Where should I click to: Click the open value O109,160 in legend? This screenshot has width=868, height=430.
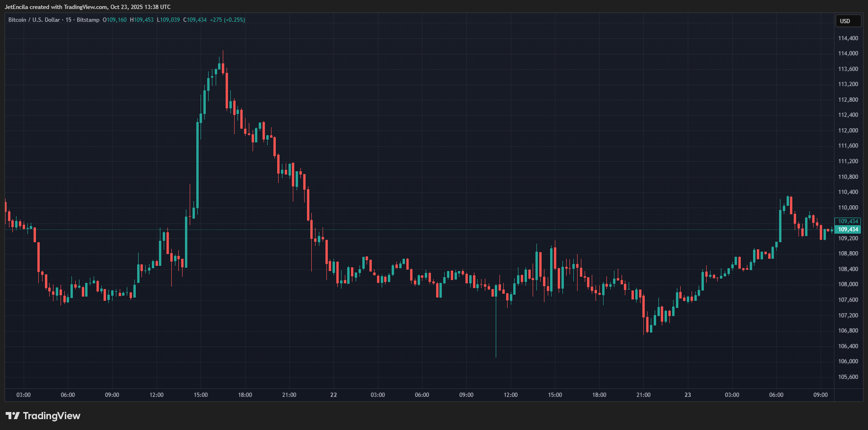pyautogui.click(x=114, y=20)
